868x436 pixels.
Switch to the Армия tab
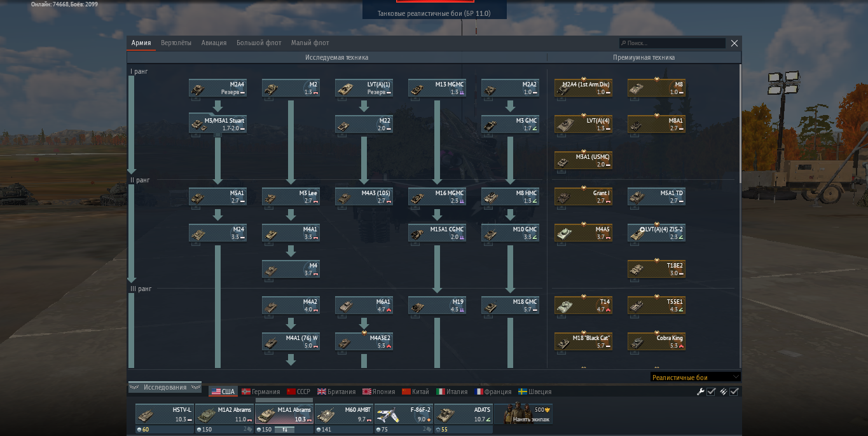click(141, 43)
